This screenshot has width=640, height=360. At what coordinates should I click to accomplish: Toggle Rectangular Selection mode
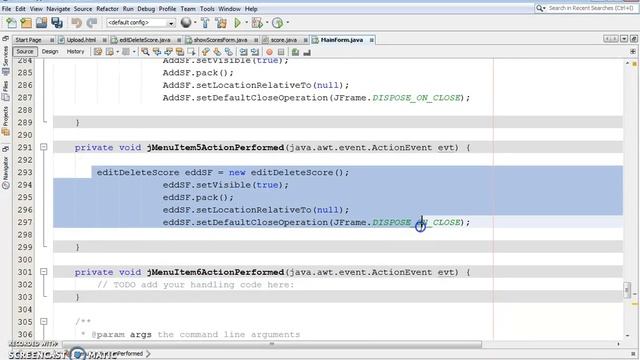click(x=191, y=52)
